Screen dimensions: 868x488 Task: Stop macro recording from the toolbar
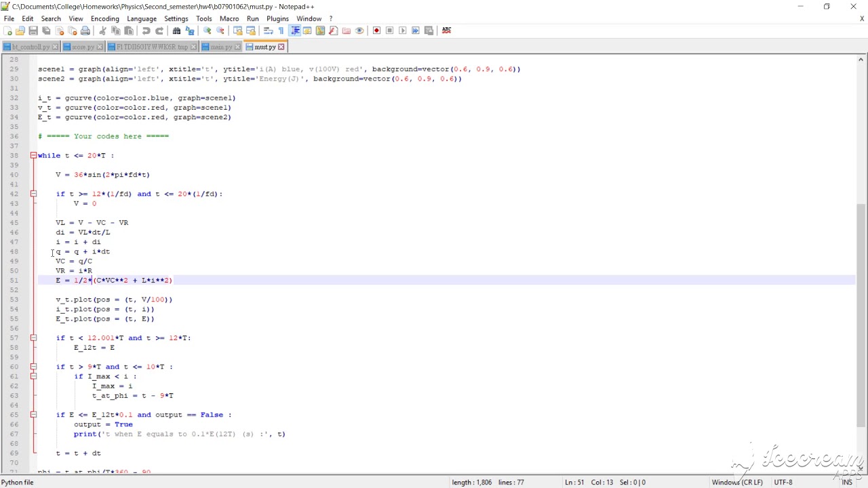[x=389, y=30]
